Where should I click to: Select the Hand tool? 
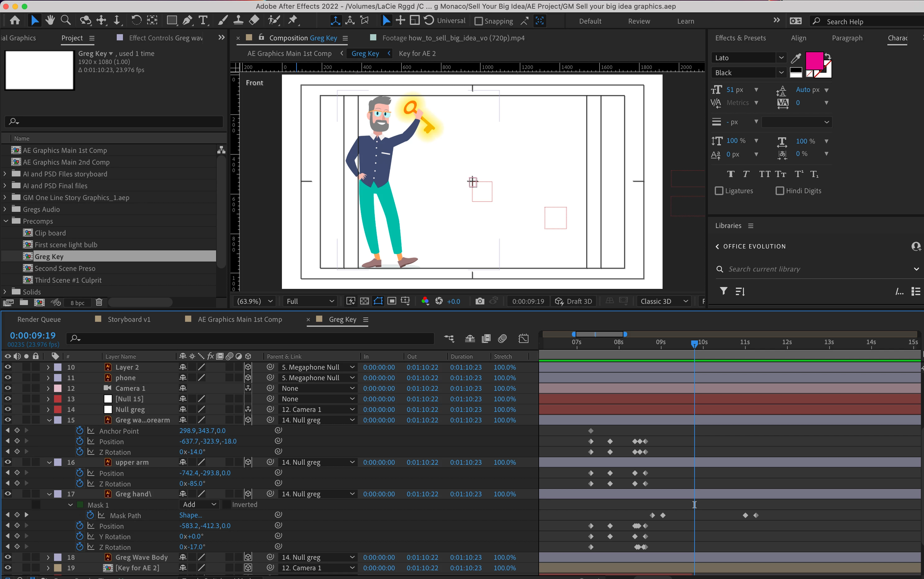[x=50, y=20]
